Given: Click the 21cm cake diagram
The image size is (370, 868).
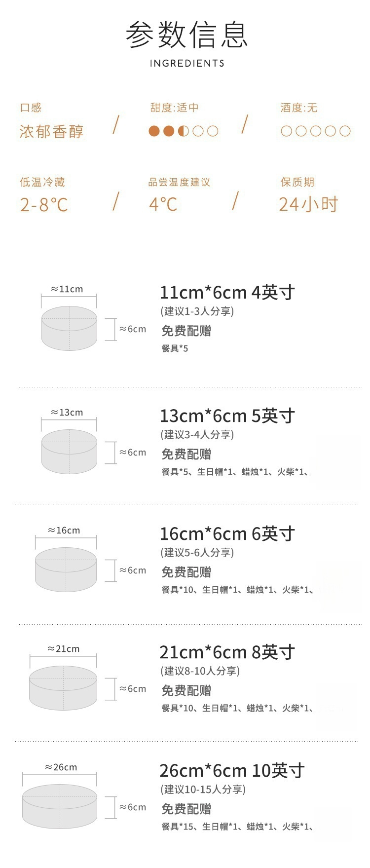Looking at the screenshot, I should click(63, 688).
